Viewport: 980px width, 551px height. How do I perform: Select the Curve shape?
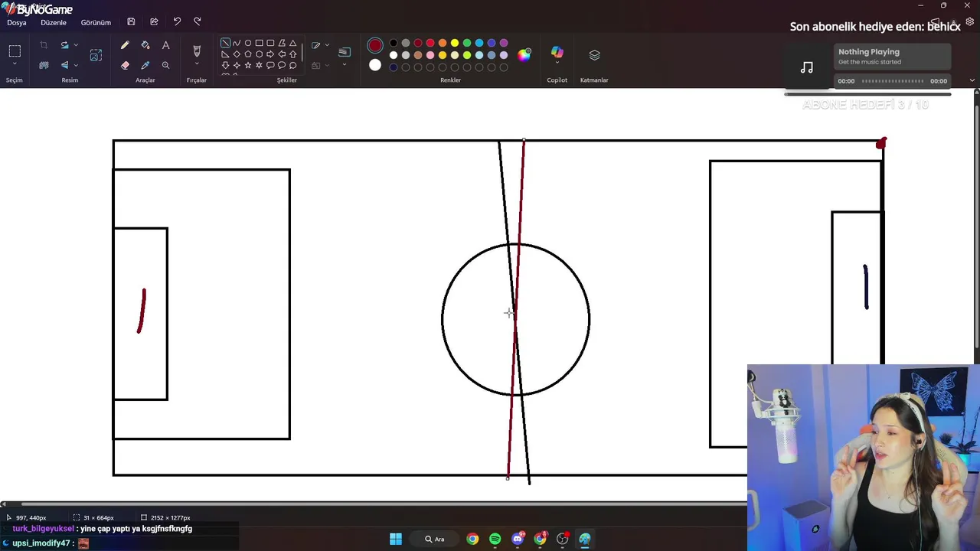[x=237, y=43]
